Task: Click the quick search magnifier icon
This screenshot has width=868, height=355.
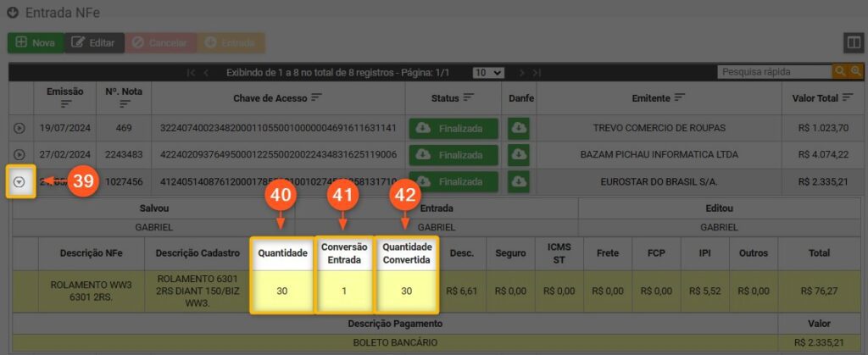Action: pyautogui.click(x=840, y=72)
